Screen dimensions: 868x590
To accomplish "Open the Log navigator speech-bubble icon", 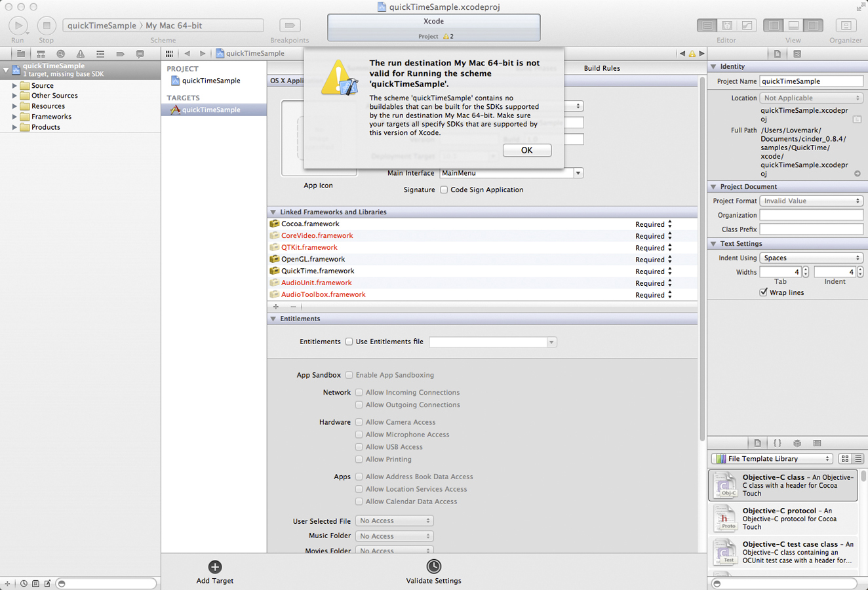I will (140, 54).
